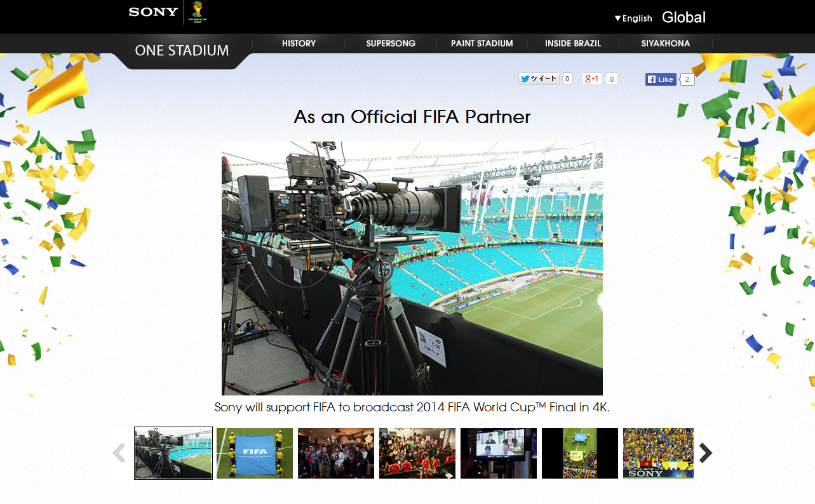
Task: Select the yellow crowd Sony banner thumbnail
Action: [658, 453]
